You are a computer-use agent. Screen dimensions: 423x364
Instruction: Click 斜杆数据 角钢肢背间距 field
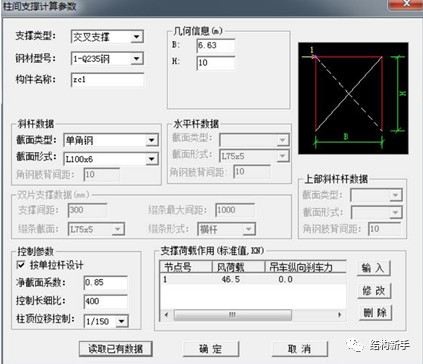coord(101,174)
